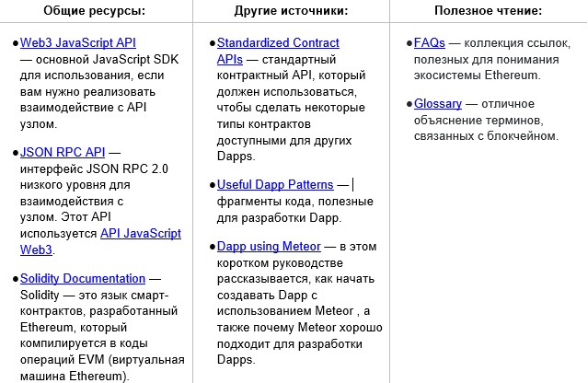
Task: Open the Web3 JavaScript API link
Action: pos(78,42)
